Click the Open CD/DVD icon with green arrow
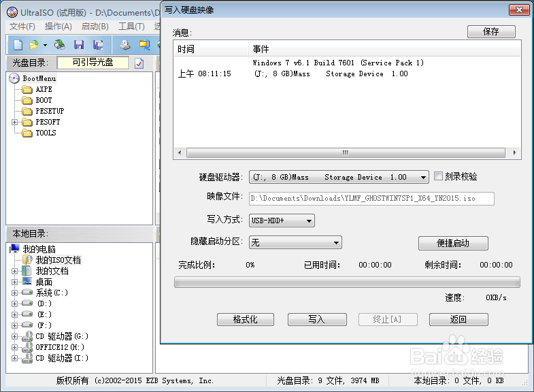Viewport: 534px width, 392px height. pos(60,45)
